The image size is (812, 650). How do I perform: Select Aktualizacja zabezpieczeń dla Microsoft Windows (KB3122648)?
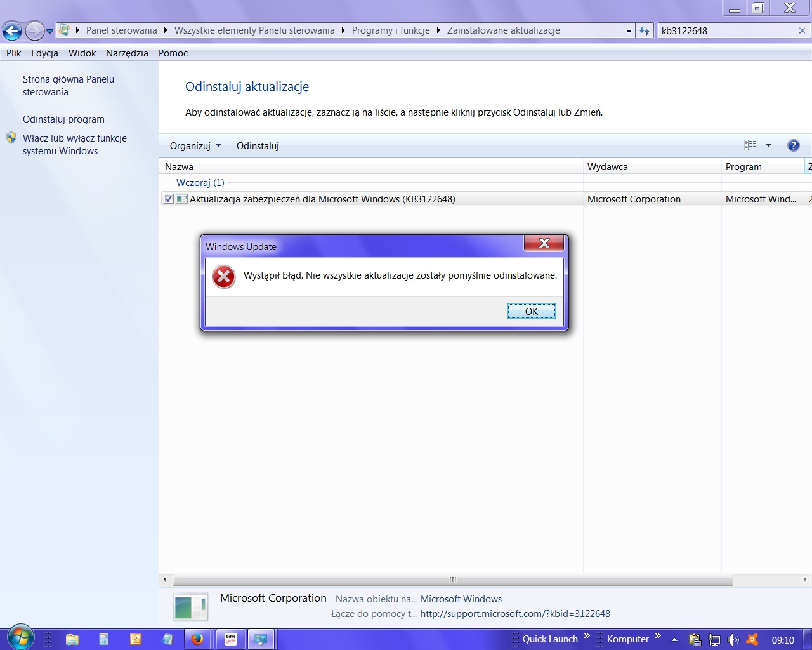coord(322,199)
